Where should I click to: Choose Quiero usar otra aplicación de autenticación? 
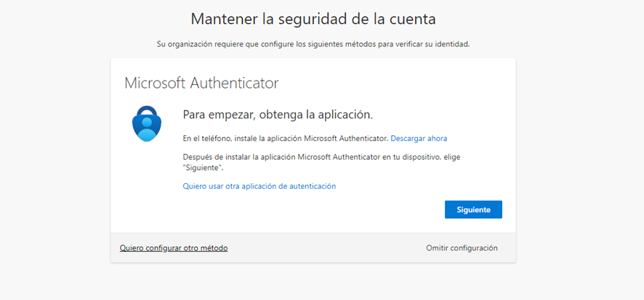(x=259, y=186)
